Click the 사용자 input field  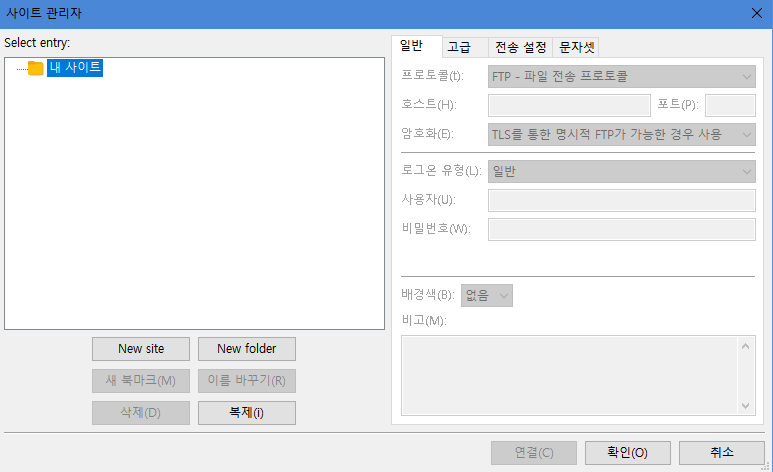pyautogui.click(x=621, y=200)
